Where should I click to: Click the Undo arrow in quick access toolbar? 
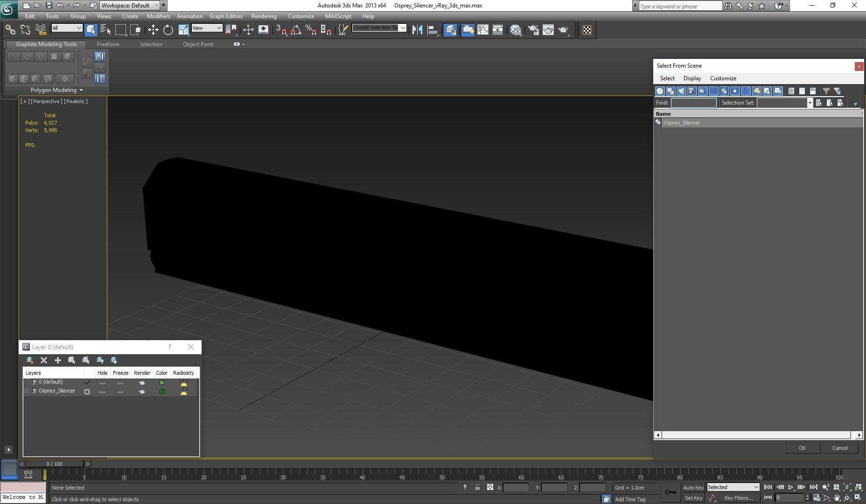(x=60, y=6)
